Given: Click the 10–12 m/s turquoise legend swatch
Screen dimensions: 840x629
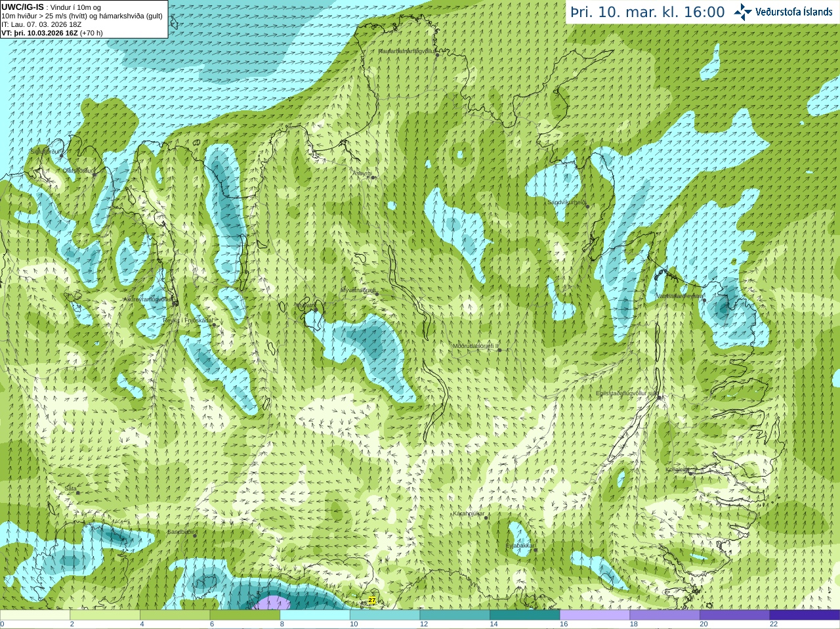Looking at the screenshot, I should click(385, 615).
